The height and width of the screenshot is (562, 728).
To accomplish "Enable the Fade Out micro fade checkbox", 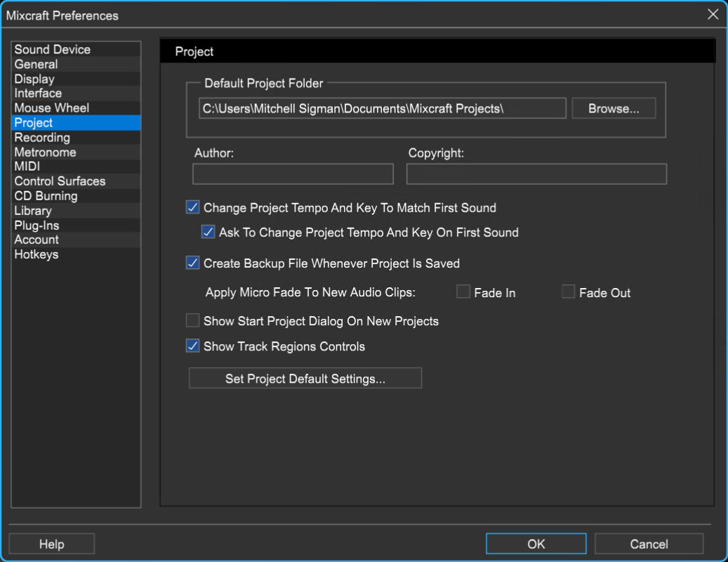I will point(568,292).
